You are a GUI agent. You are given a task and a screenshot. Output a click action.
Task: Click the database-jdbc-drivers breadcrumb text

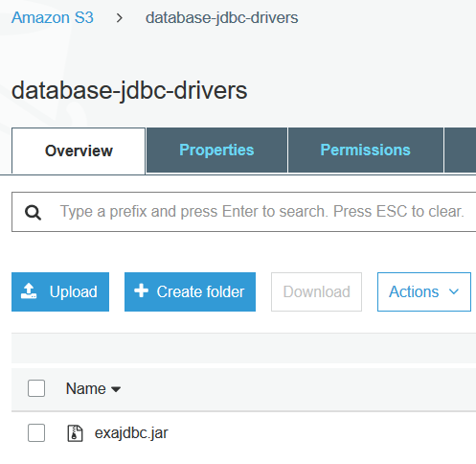click(222, 18)
